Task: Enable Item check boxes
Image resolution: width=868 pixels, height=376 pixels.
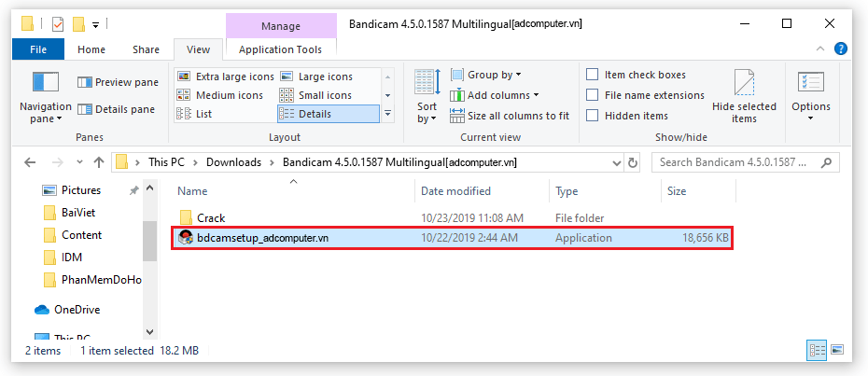Action: point(593,75)
